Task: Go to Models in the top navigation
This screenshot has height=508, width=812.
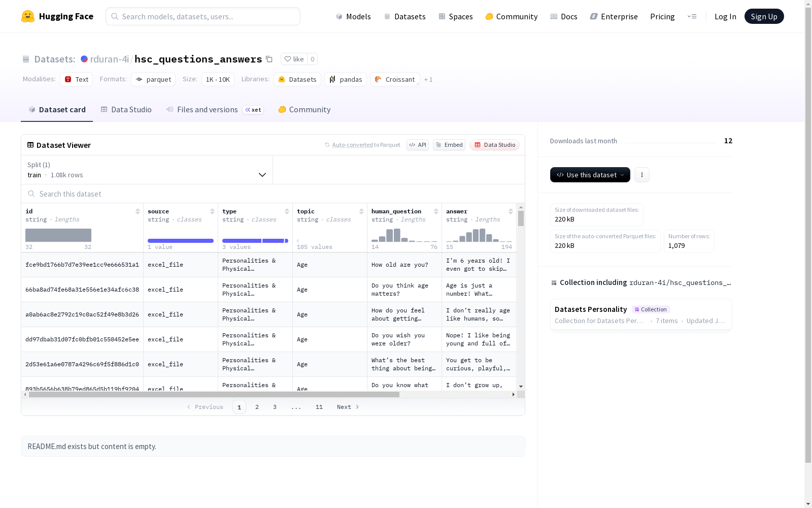Action: point(353,16)
